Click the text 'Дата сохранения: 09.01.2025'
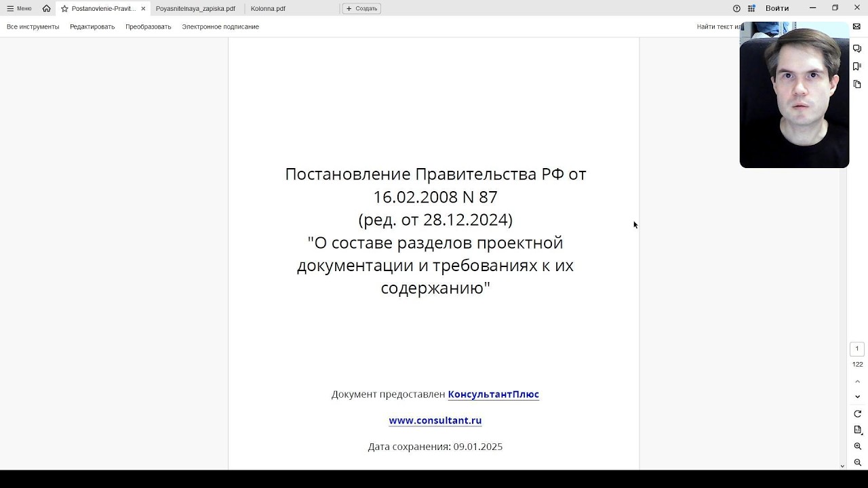Screen dimensions: 868x488 tap(435, 447)
